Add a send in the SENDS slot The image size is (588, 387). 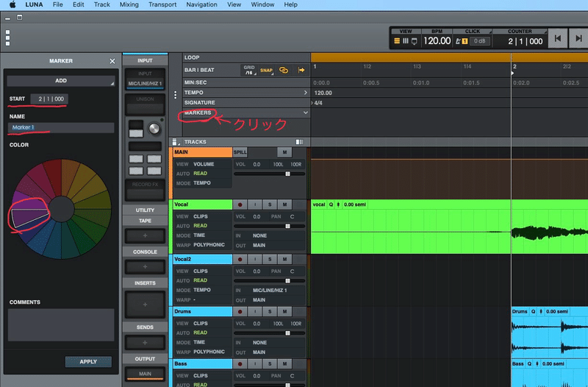pos(145,343)
